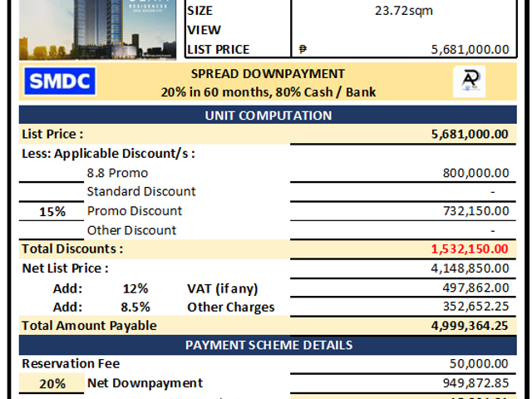This screenshot has width=532, height=399.
Task: Select the red Total Discounts amount
Action: [x=470, y=249]
